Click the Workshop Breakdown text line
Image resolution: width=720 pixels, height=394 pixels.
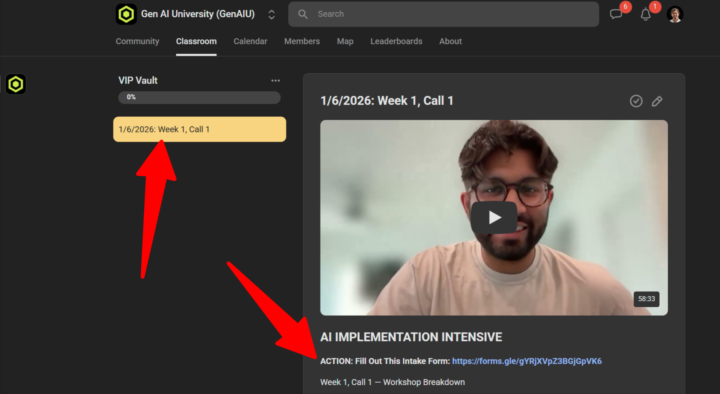coord(392,382)
